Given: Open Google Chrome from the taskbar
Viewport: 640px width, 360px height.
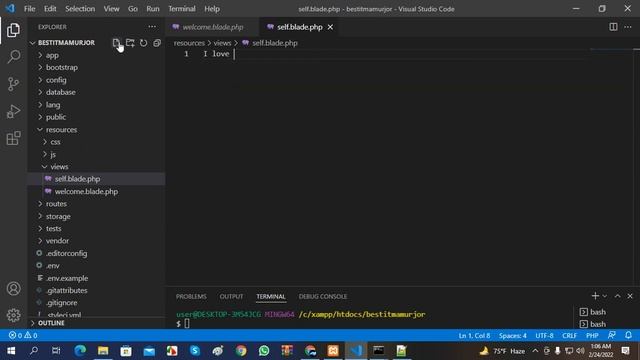Looking at the screenshot, I should (241, 351).
